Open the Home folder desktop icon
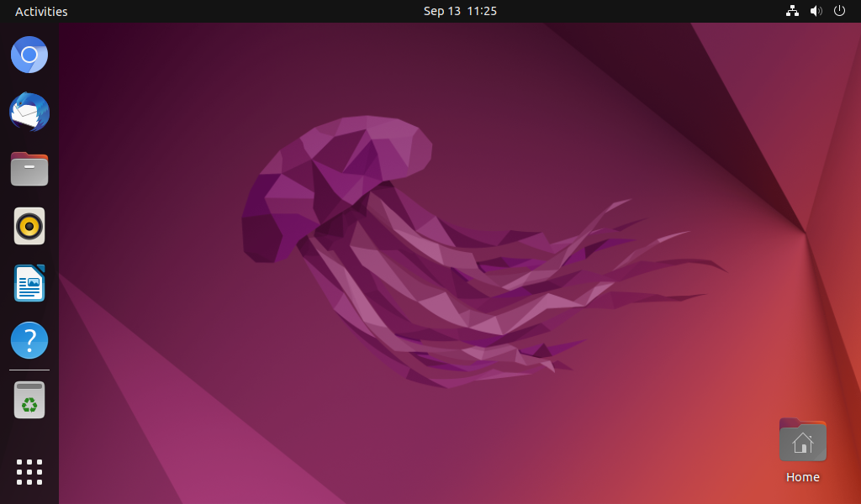861x504 pixels. pos(802,440)
